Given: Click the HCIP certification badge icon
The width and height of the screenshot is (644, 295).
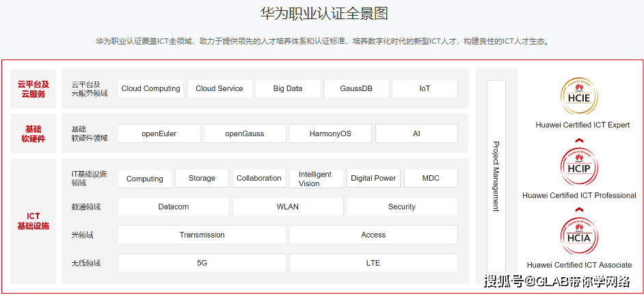Looking at the screenshot, I should (579, 166).
